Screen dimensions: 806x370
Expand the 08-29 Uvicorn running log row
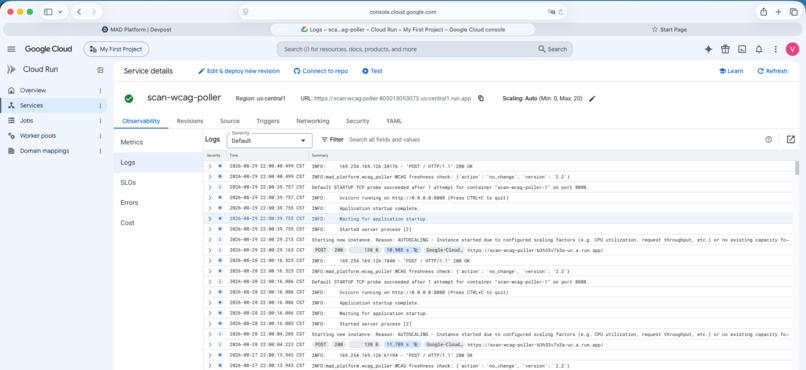(209, 197)
